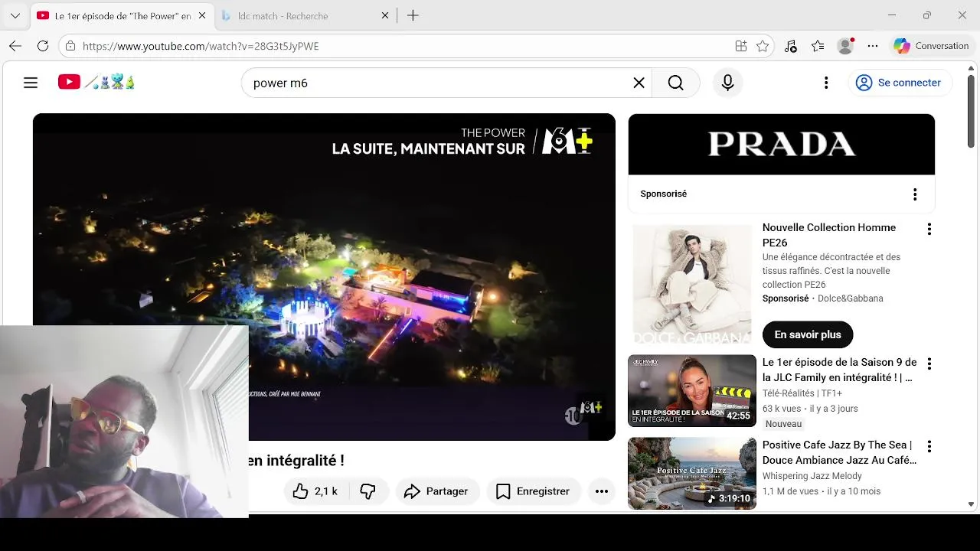Image resolution: width=980 pixels, height=551 pixels.
Task: Open options for Nouvelle Collection Homme ad
Action: (x=929, y=229)
